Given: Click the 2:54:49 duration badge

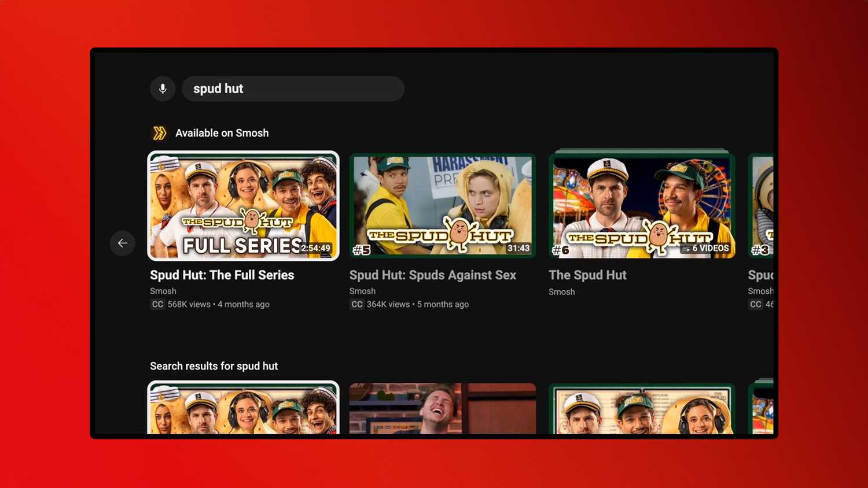Looking at the screenshot, I should tap(316, 247).
